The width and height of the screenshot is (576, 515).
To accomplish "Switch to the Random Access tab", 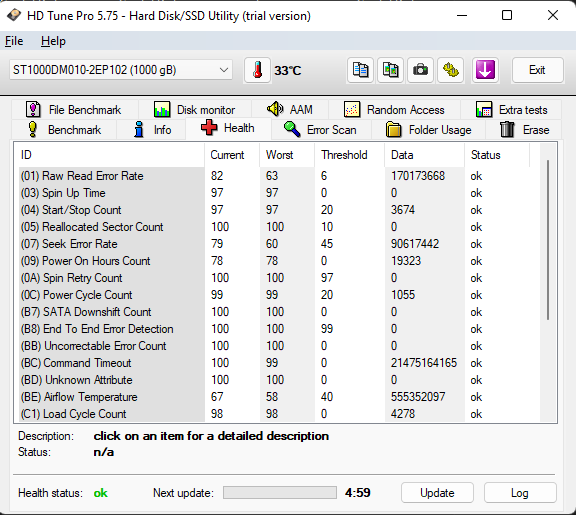I will coord(394,109).
